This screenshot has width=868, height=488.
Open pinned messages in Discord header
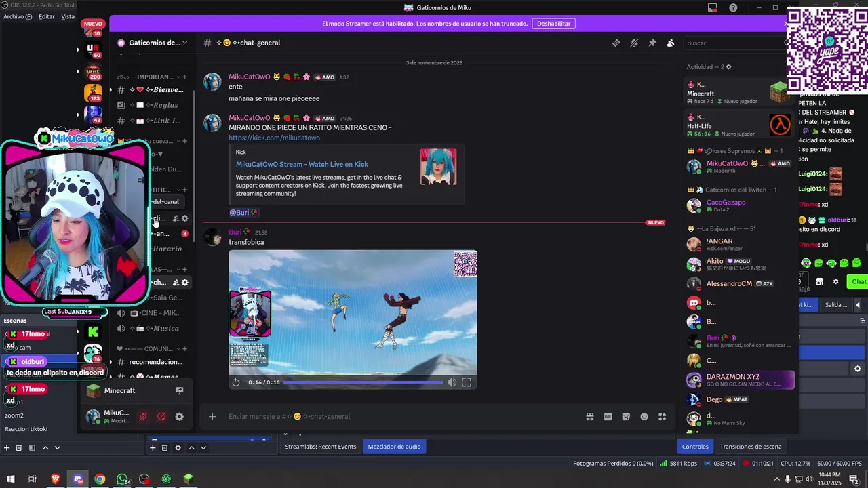pyautogui.click(x=652, y=43)
